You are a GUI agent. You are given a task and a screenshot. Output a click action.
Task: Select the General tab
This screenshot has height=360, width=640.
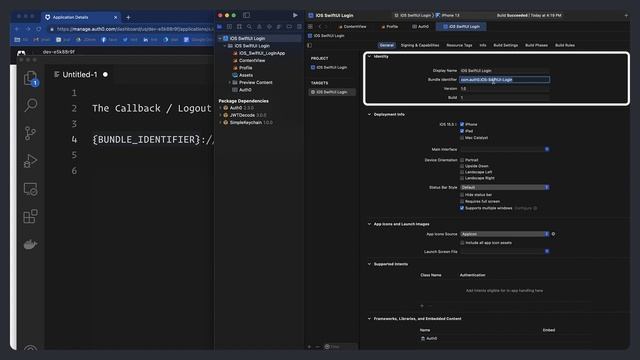tap(386, 45)
